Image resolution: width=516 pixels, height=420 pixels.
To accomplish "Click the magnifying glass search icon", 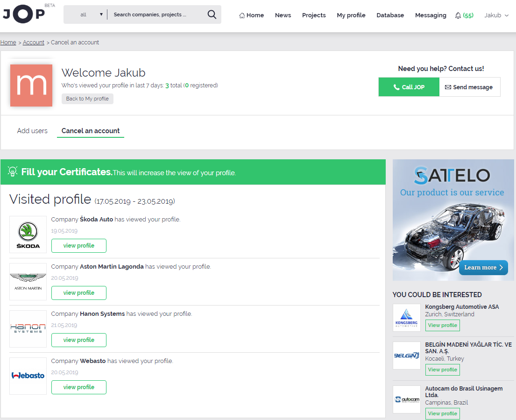I will 212,14.
